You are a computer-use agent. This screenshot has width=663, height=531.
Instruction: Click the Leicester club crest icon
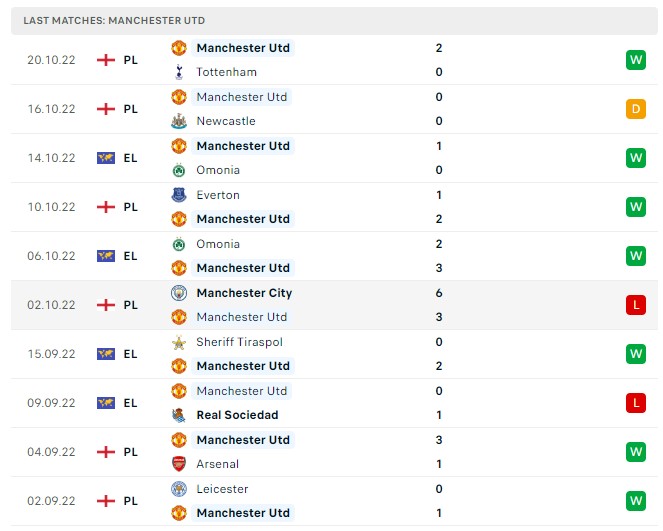tap(179, 489)
